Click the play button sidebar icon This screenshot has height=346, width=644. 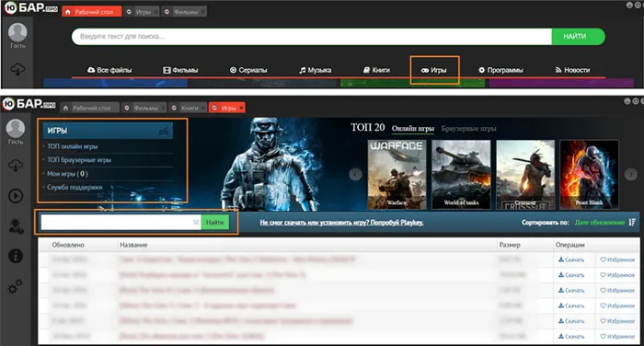tap(16, 196)
